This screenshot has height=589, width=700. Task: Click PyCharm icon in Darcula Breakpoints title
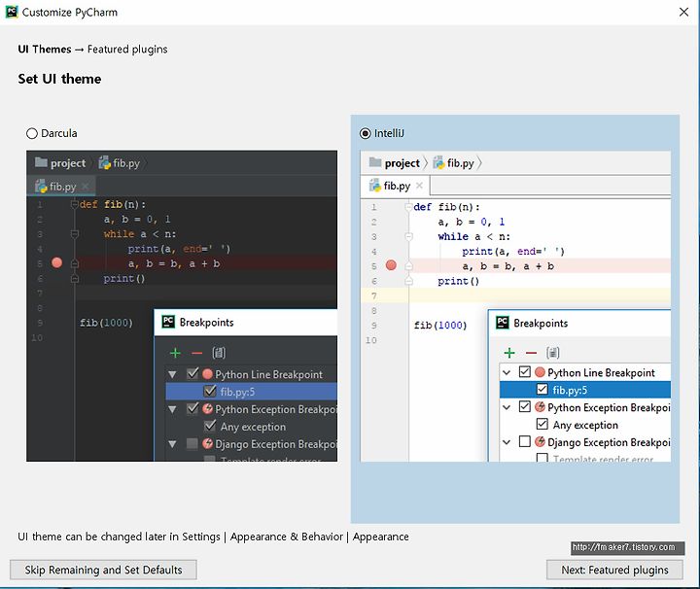168,322
